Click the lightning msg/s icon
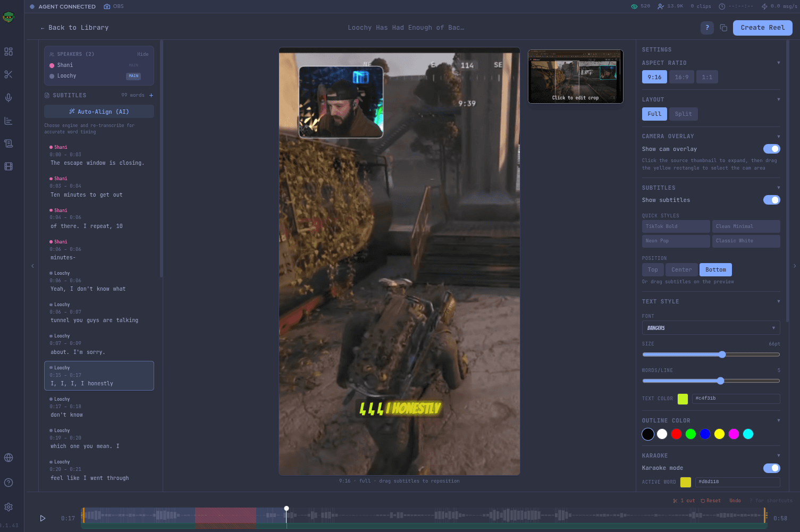800x532 pixels. (764, 6)
